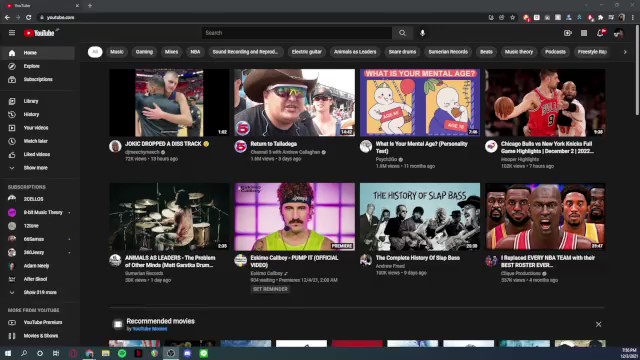Select the Electric guitar chip
The width and height of the screenshot is (640, 360).
pyautogui.click(x=307, y=52)
